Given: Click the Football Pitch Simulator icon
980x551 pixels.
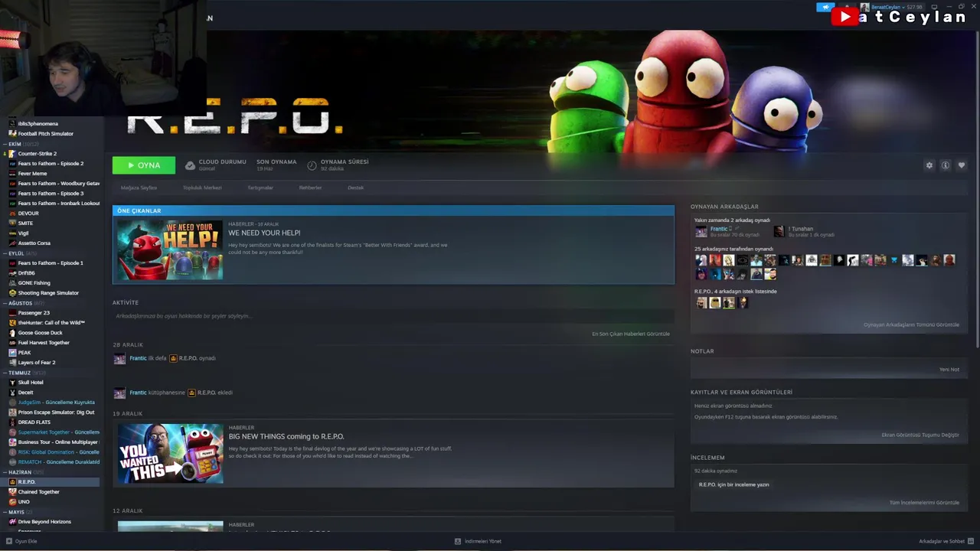Looking at the screenshot, I should tap(12, 134).
